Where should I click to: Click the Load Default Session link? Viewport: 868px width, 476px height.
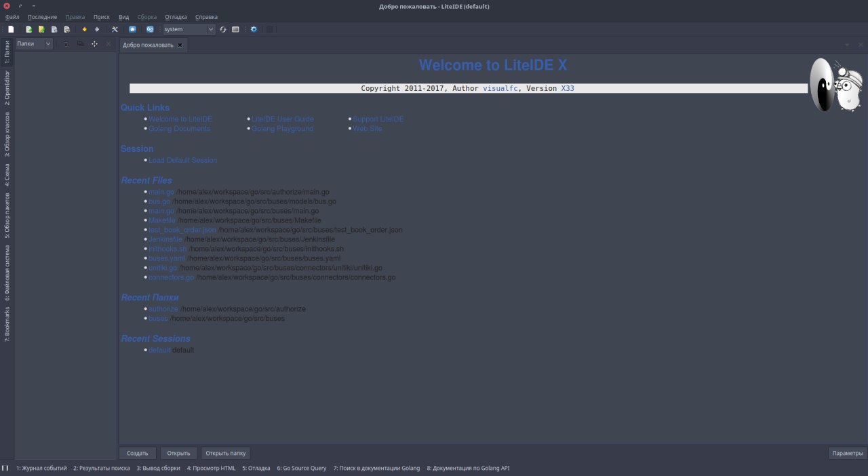coord(183,160)
